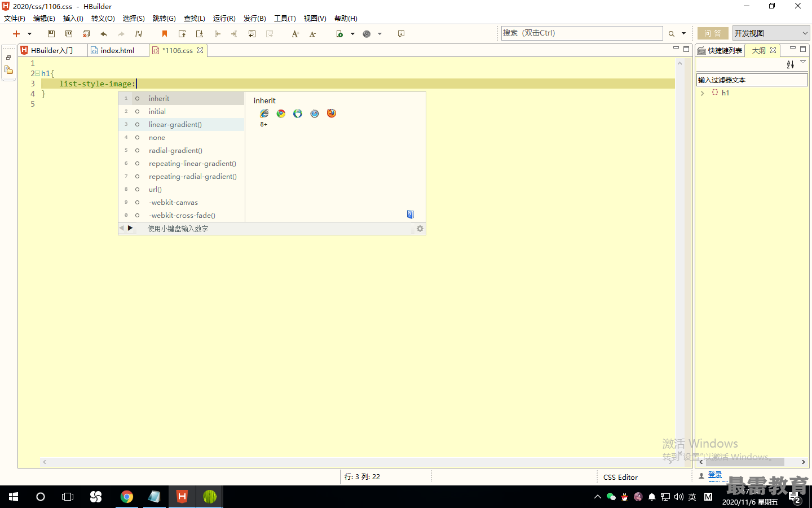Click the 问答 button
812x508 pixels.
713,33
